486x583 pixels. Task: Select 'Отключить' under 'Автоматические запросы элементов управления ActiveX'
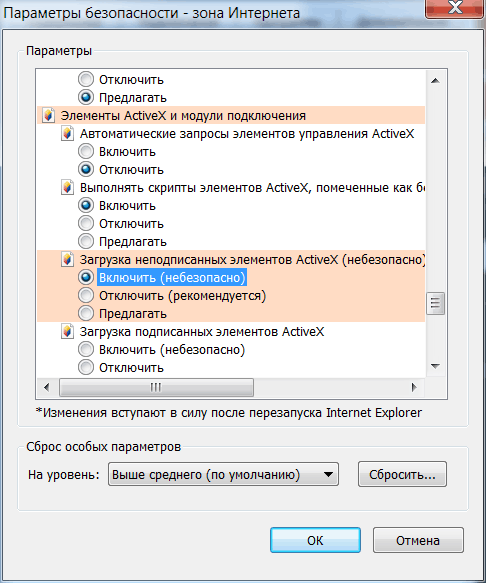[86, 170]
